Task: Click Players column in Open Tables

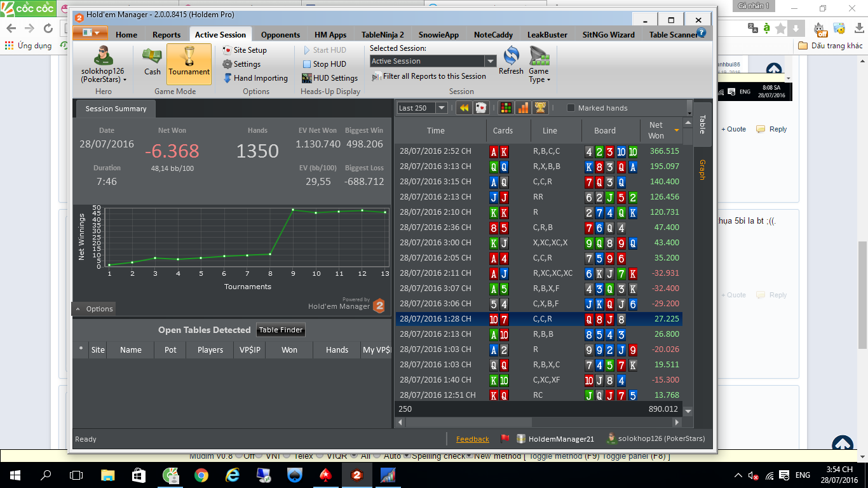Action: [210, 349]
